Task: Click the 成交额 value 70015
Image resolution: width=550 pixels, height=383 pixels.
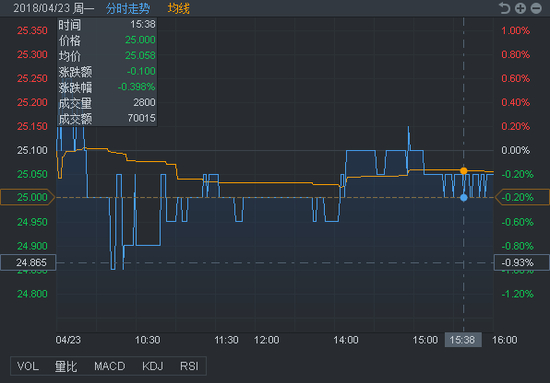Action: (x=141, y=118)
